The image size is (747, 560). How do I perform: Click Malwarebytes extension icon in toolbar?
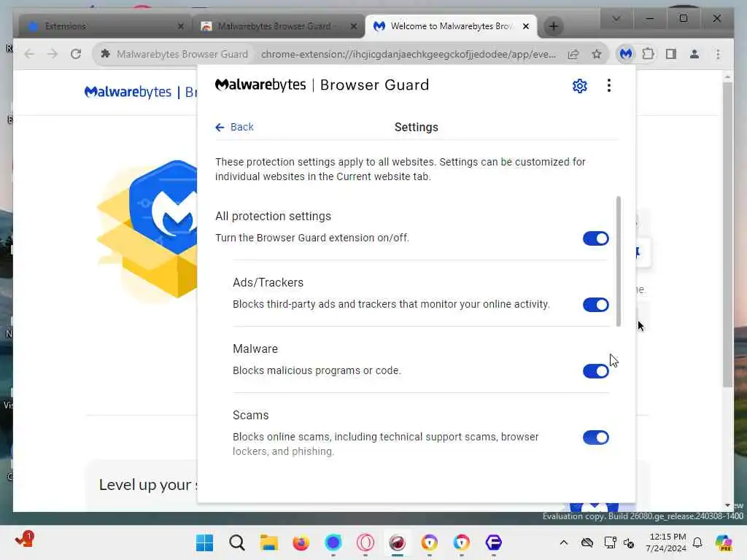[625, 54]
